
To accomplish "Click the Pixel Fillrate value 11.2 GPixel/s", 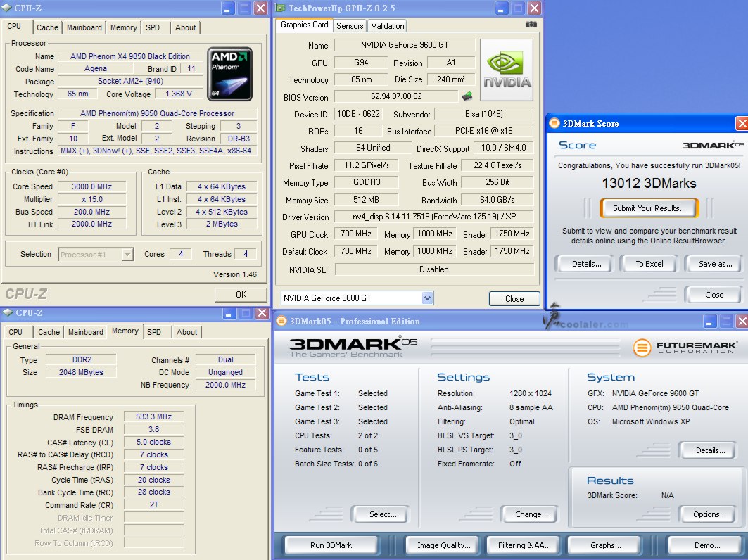I will click(367, 165).
